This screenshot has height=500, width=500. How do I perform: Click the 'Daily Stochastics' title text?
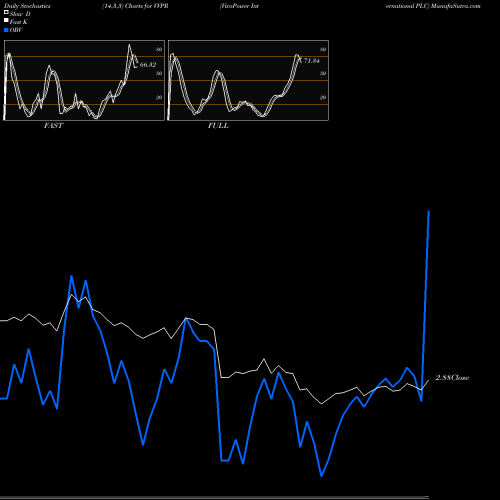(27, 6)
